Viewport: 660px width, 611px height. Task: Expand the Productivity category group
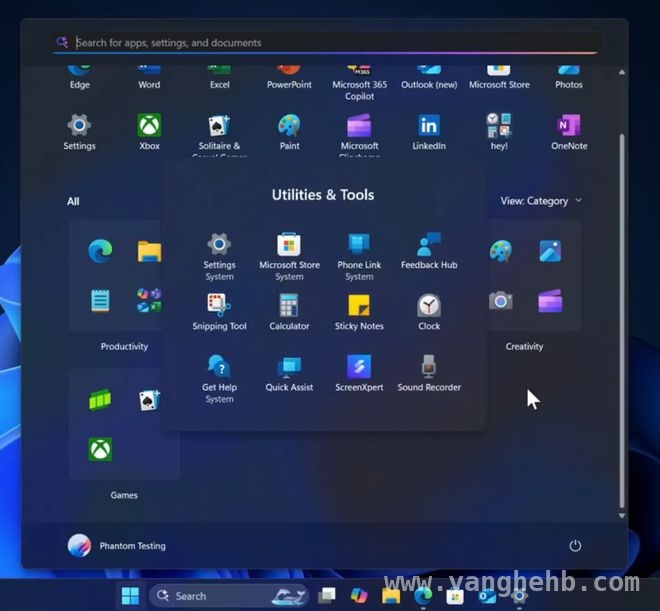tap(124, 346)
